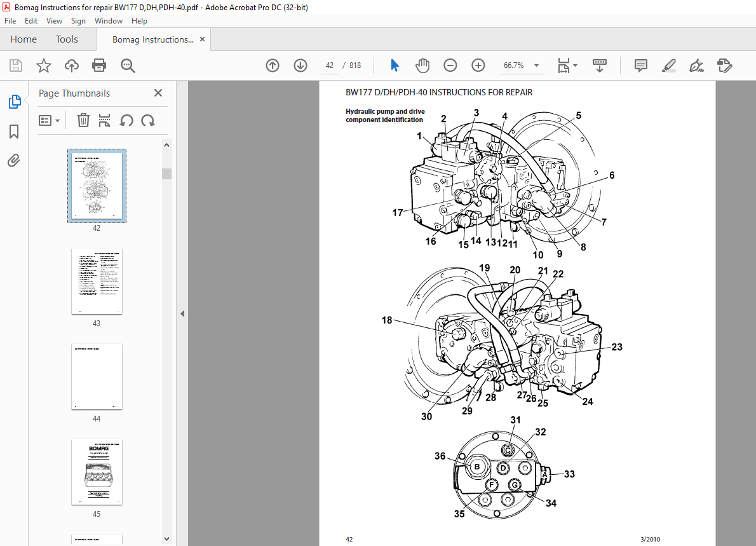
Task: Open the fit page options icon
Action: [x=564, y=65]
